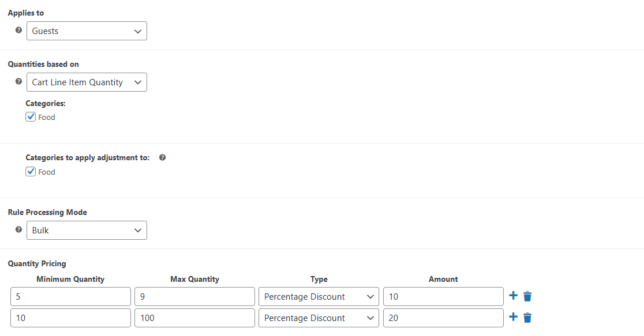Add a row after the 5–9 quantity row
Viewport: 644px width, 336px height.
point(513,296)
